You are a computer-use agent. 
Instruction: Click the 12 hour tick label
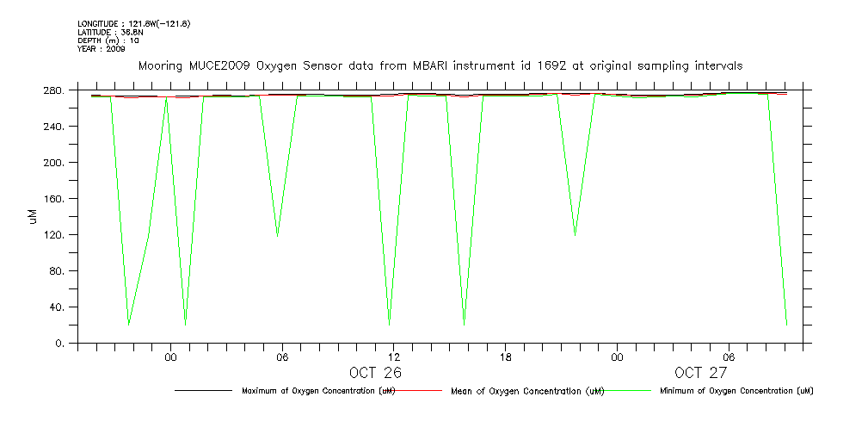point(394,356)
